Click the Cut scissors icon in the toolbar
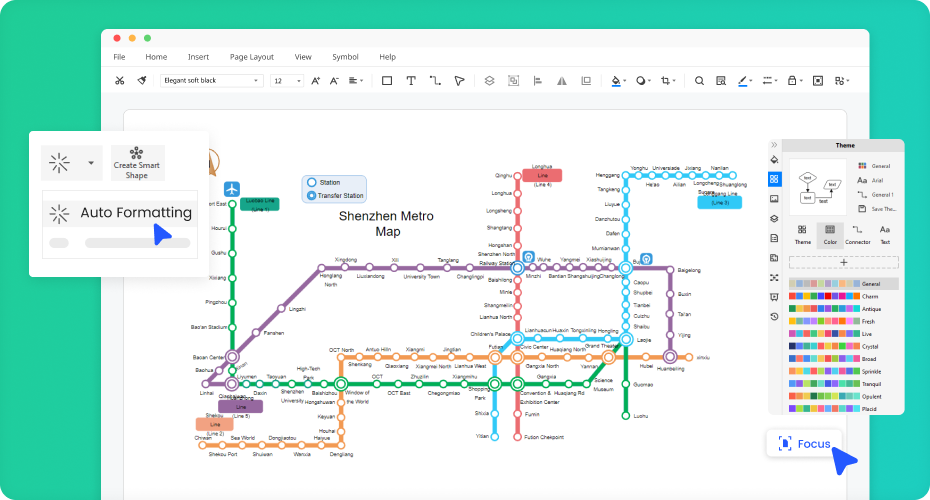This screenshot has width=930, height=500. (x=120, y=81)
